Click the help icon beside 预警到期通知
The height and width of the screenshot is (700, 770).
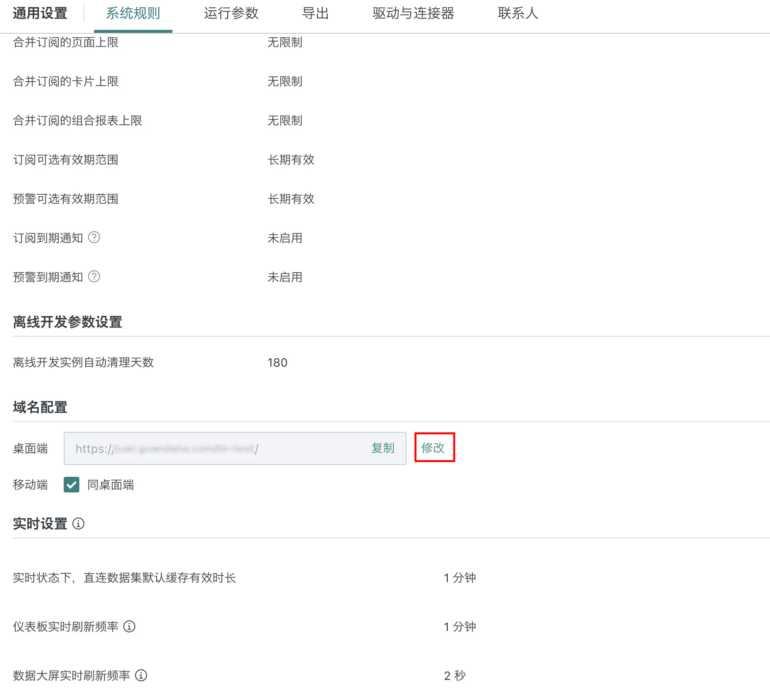pyautogui.click(x=94, y=277)
